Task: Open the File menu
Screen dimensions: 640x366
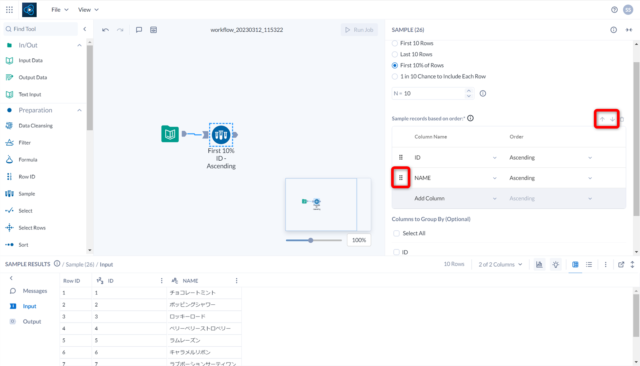Action: pos(60,10)
